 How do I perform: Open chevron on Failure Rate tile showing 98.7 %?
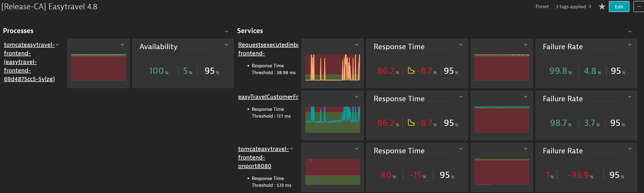630,97
